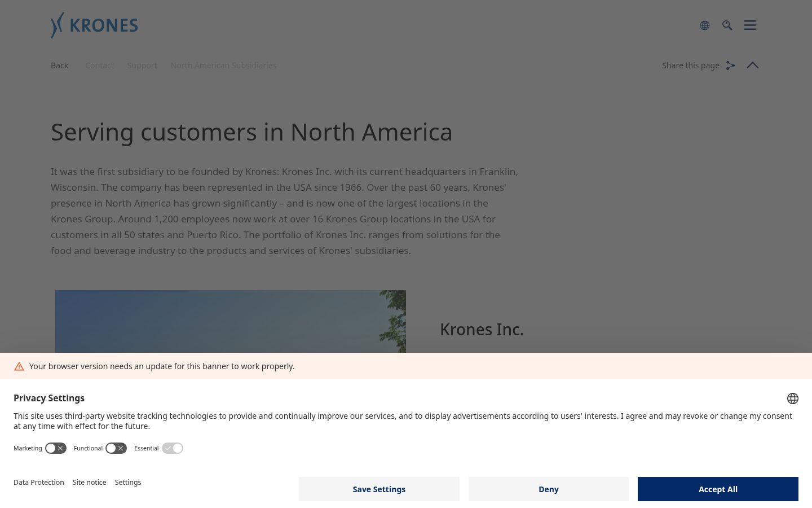
Task: Open the Support breadcrumb item
Action: click(x=142, y=65)
